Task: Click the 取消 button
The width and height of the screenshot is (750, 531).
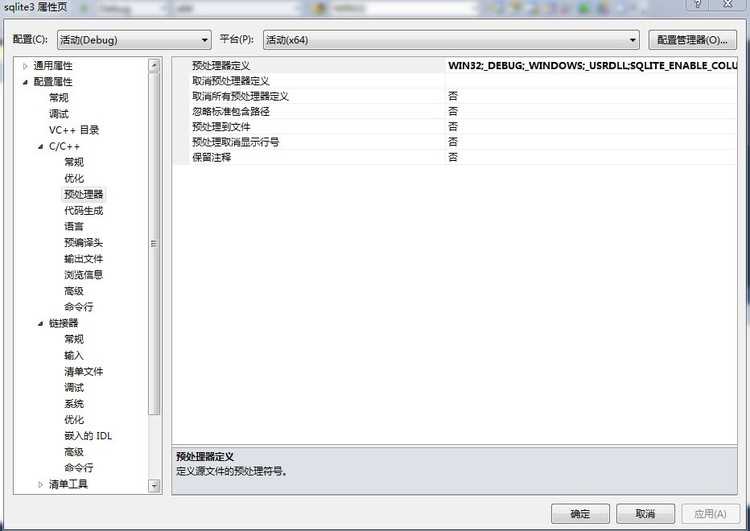Action: (645, 514)
